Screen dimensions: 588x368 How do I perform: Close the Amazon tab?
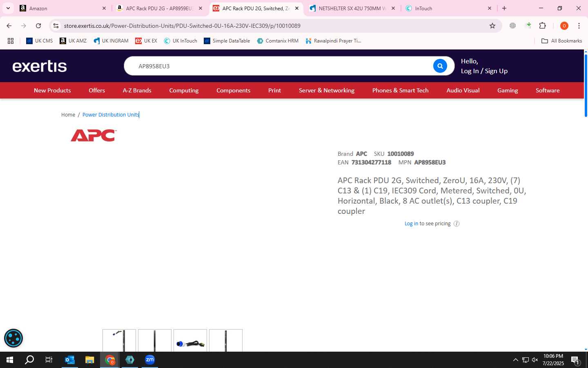click(x=104, y=8)
